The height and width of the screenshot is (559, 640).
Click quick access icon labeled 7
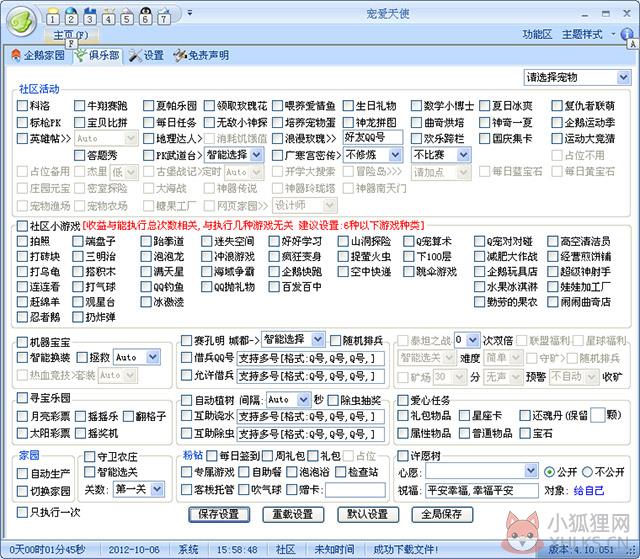(x=164, y=17)
